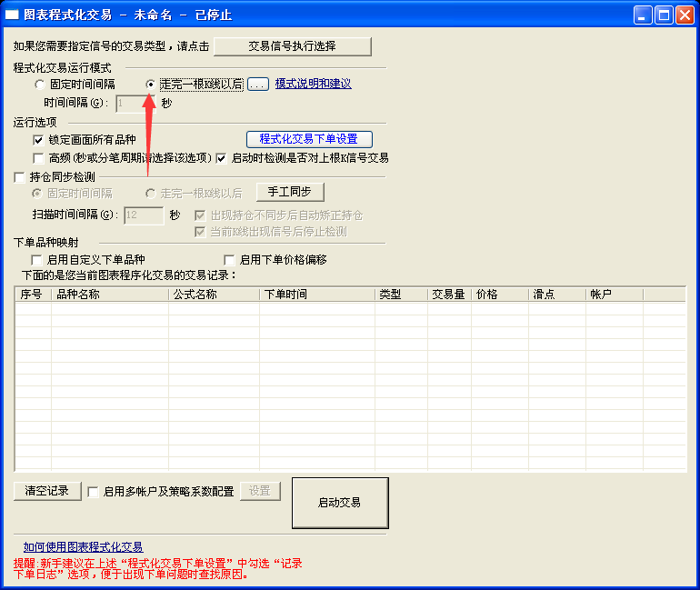Screen dimensions: 700x590
Task: Open 模式说明和建议 link
Action: 313,84
